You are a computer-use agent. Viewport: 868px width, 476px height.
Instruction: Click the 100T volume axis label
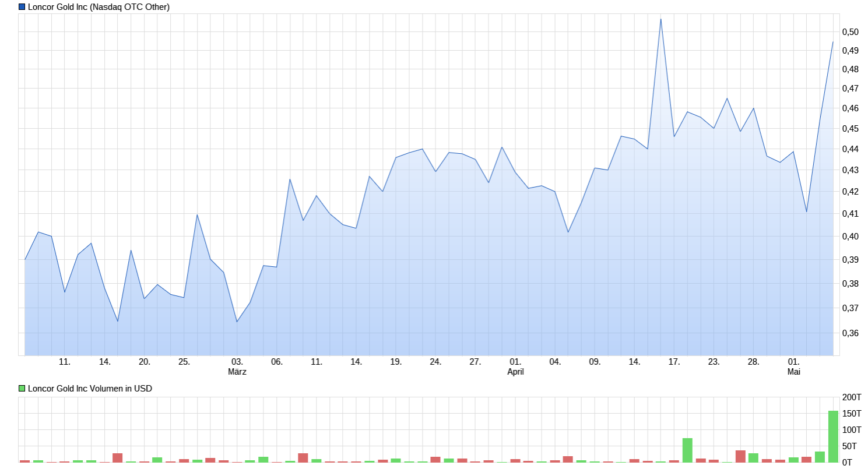coord(852,430)
